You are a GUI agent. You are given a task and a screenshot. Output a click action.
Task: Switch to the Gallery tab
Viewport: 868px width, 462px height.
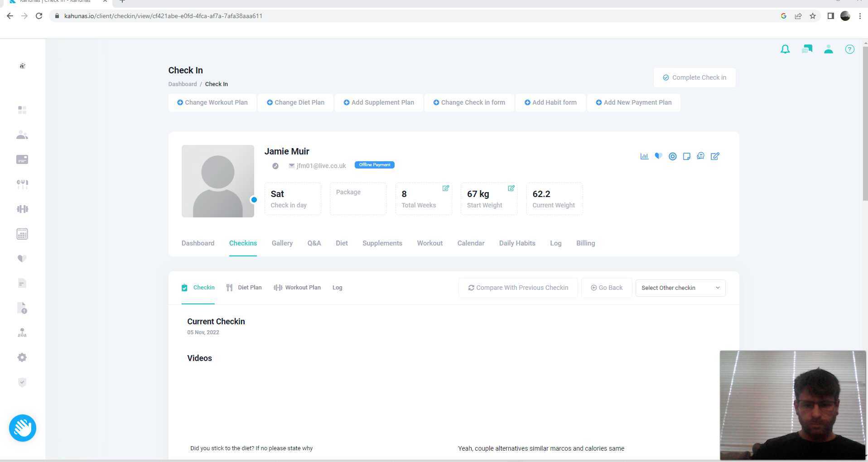click(282, 243)
